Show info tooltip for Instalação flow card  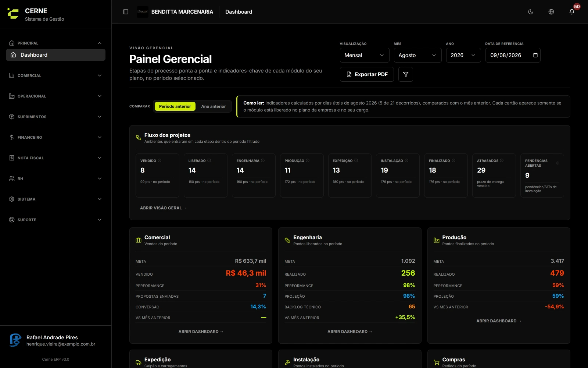[406, 160]
